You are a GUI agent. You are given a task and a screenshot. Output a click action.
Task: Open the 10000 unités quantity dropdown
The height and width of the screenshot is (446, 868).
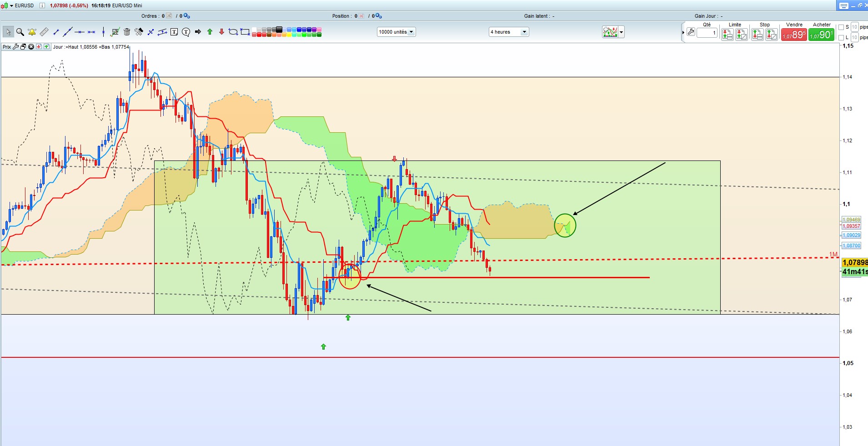[x=396, y=32]
